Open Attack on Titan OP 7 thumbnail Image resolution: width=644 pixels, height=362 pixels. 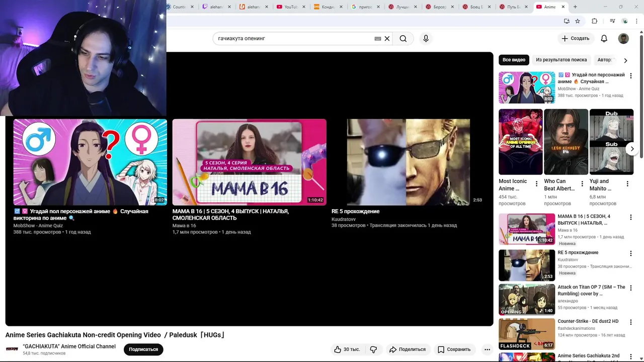pyautogui.click(x=527, y=300)
